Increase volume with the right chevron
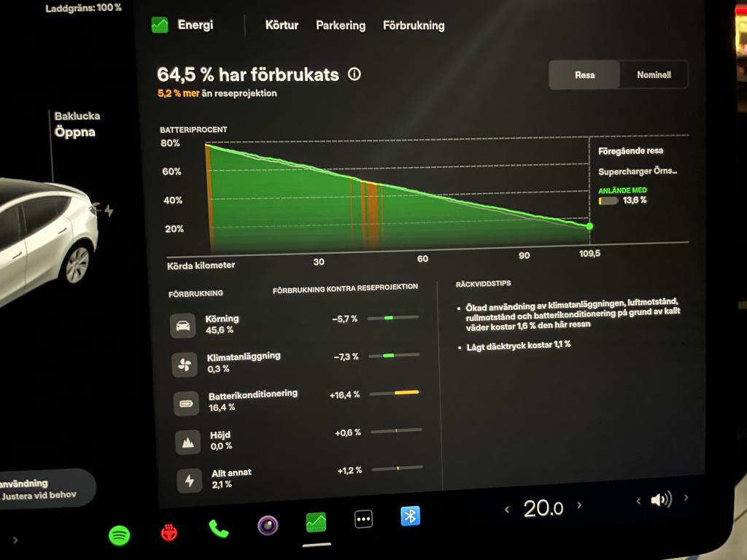Viewport: 747px width, 560px height. 686,498
